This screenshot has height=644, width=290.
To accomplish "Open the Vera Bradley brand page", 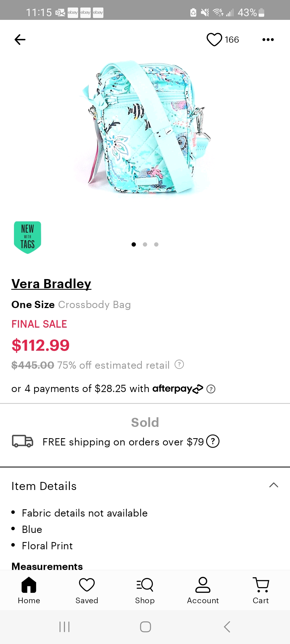I will pyautogui.click(x=51, y=284).
